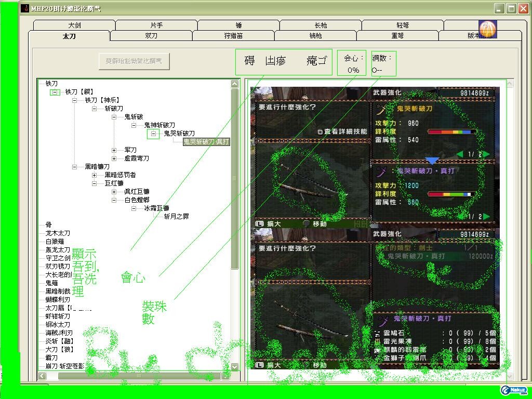Click the weapon tree's vertical scrollbar thumb

[x=234, y=179]
